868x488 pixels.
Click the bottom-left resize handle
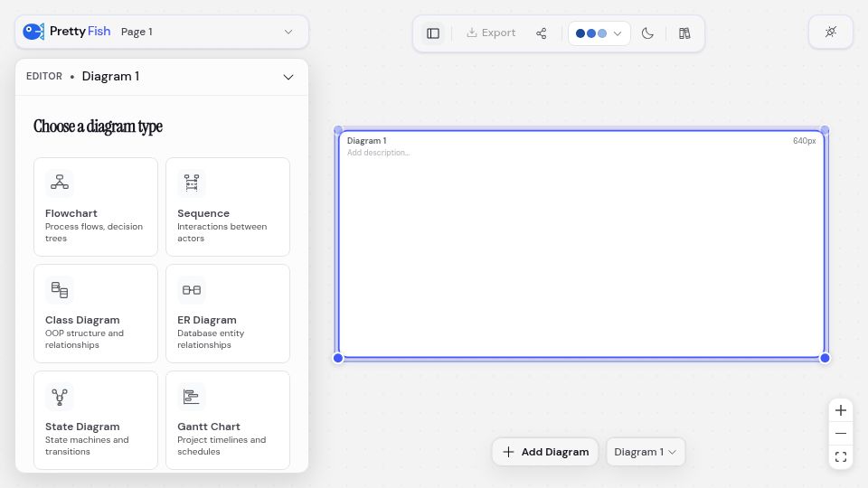pos(338,358)
